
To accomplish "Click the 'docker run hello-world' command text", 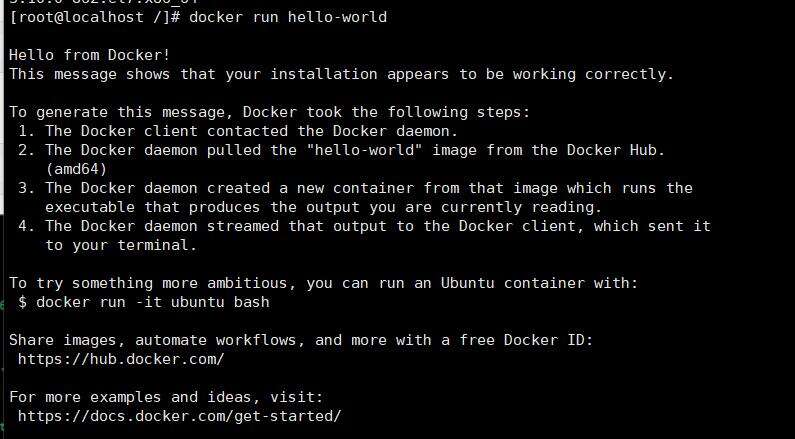I will click(287, 17).
